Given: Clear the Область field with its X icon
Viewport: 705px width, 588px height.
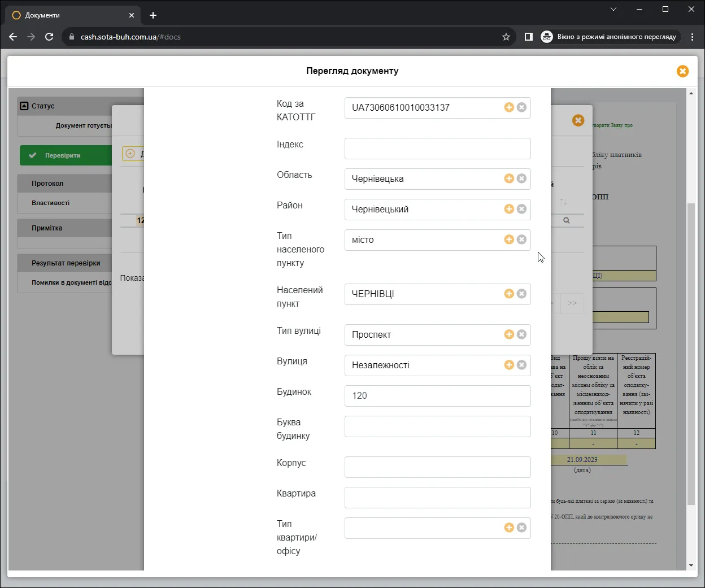Looking at the screenshot, I should pyautogui.click(x=521, y=178).
